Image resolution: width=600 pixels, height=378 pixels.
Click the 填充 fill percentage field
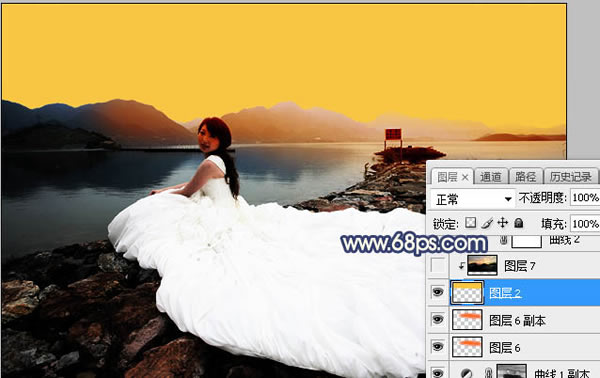pyautogui.click(x=585, y=223)
